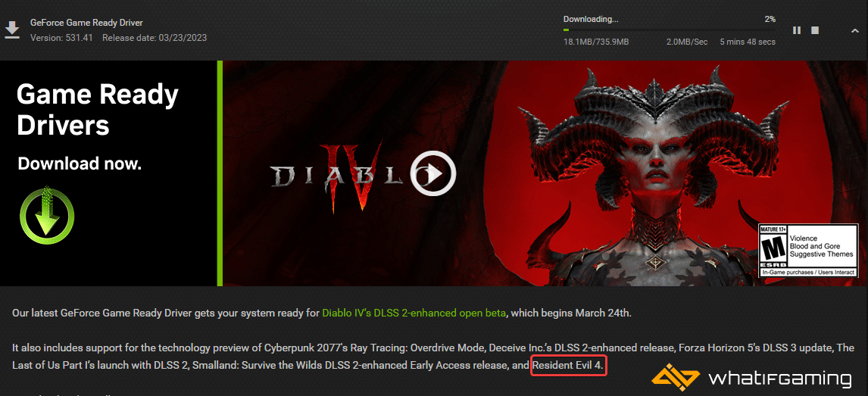Pause the driver download

tap(797, 30)
